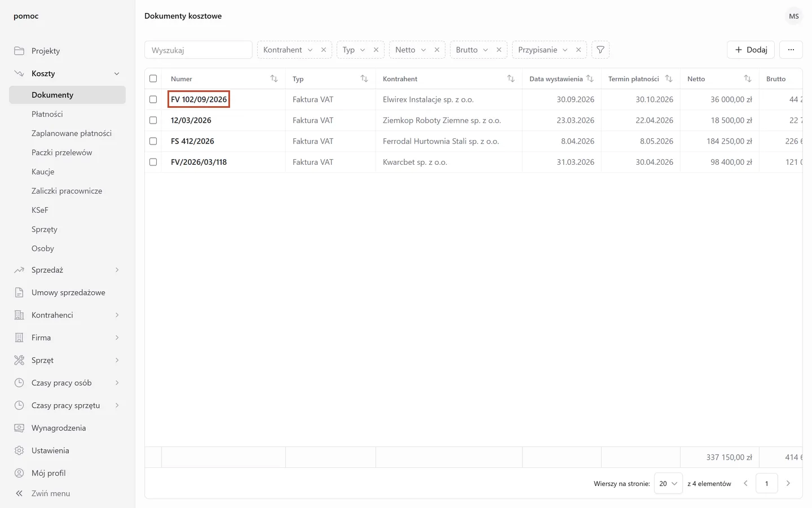Screen dimensions: 812x508
Task: Open the Przypisanie filter dropdown
Action: [x=542, y=50]
